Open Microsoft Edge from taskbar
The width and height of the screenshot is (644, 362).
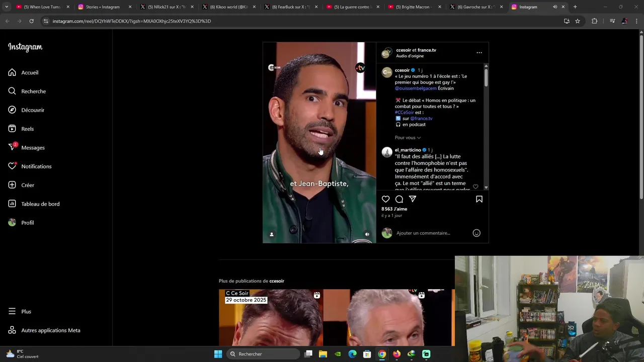coord(352,354)
